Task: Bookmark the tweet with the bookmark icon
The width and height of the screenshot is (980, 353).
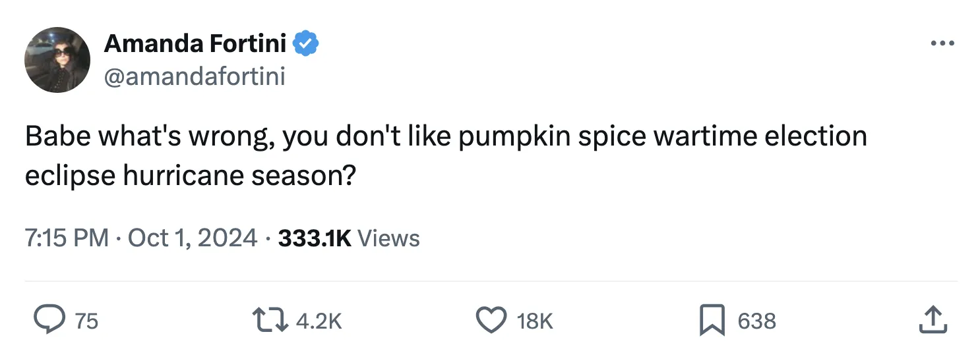Action: point(712,320)
